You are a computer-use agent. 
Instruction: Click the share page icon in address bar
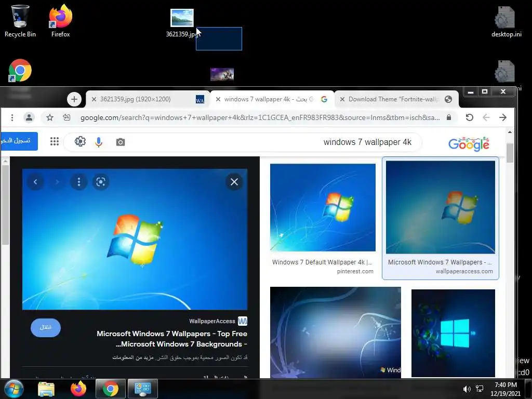pos(66,118)
